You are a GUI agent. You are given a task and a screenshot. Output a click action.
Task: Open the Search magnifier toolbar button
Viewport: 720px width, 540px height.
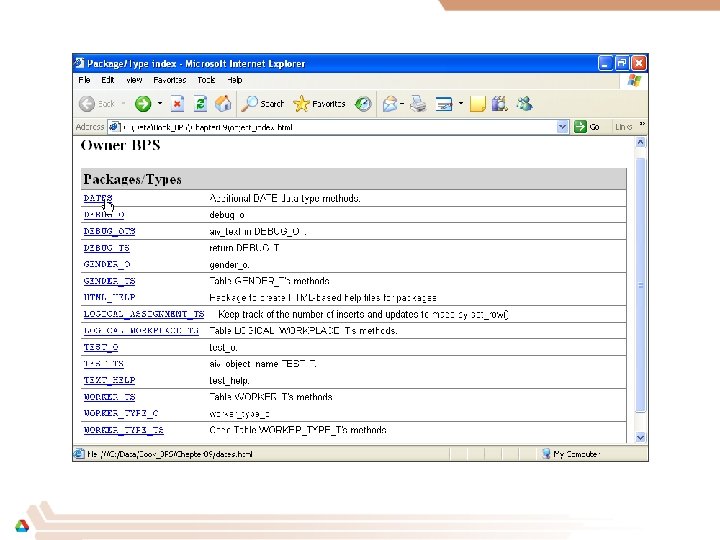[x=263, y=104]
